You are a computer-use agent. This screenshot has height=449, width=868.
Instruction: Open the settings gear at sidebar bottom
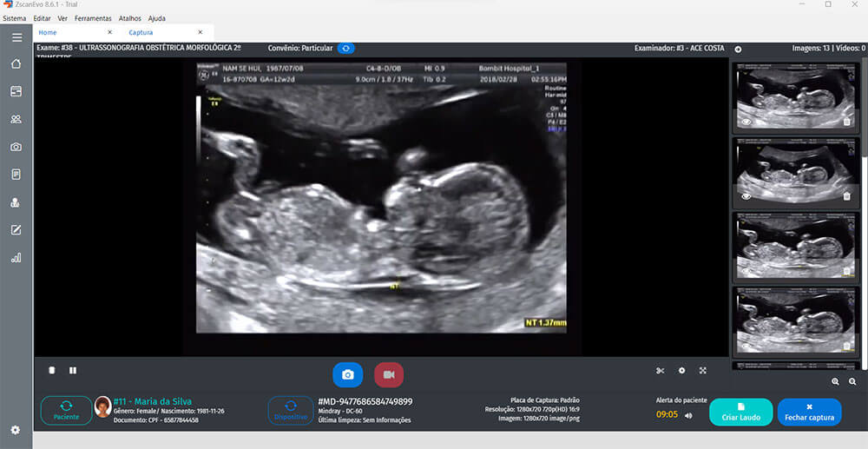point(16,430)
